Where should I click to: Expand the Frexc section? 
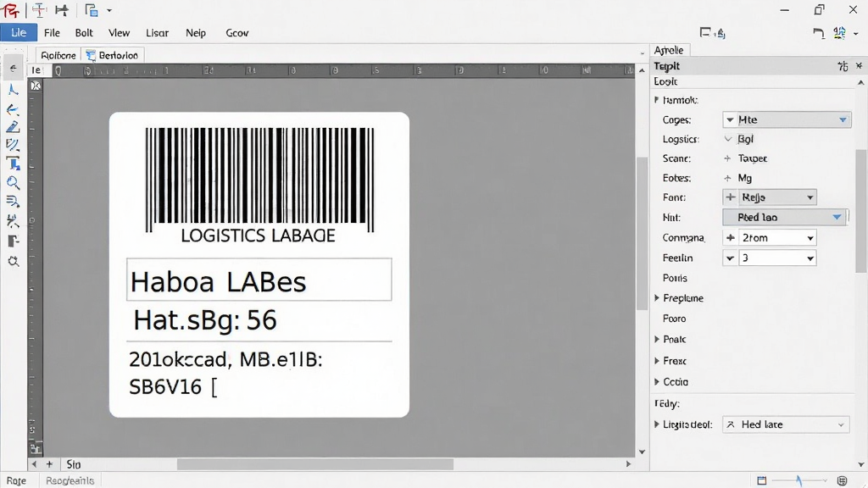tap(657, 361)
